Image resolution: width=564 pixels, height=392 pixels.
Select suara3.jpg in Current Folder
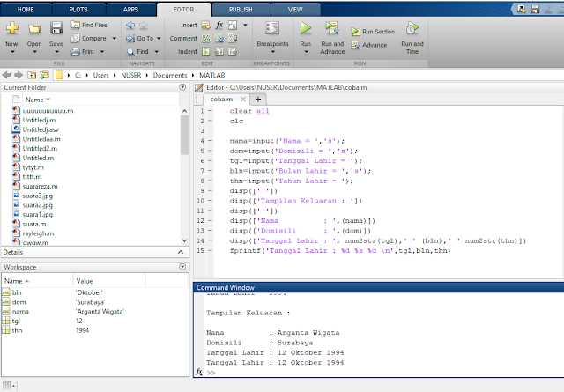point(37,196)
